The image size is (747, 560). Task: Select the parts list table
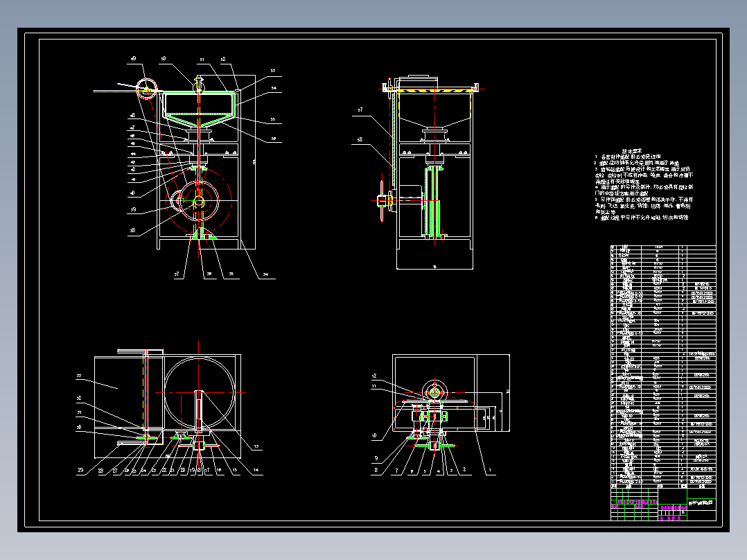pyautogui.click(x=663, y=367)
